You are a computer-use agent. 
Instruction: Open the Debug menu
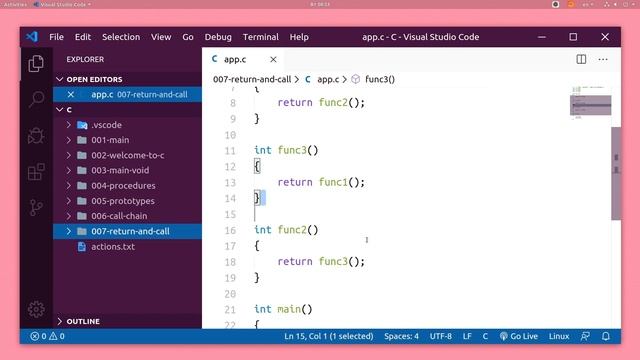[x=218, y=37]
